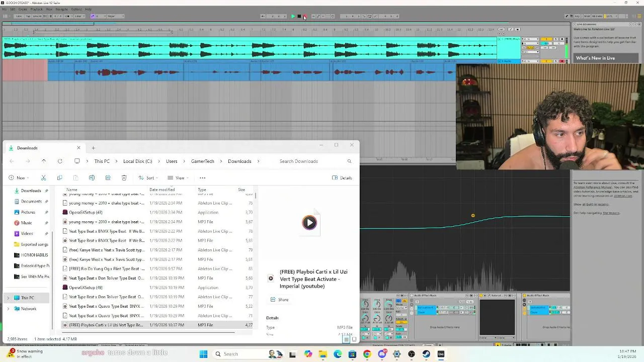Open the Create menu in Ableton
Image resolution: width=644 pixels, height=362 pixels.
point(23,9)
